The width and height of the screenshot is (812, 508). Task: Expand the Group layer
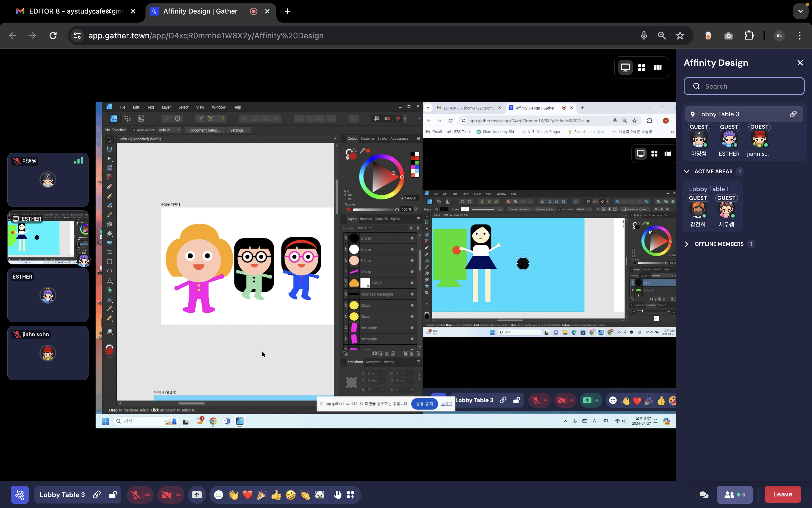(346, 271)
